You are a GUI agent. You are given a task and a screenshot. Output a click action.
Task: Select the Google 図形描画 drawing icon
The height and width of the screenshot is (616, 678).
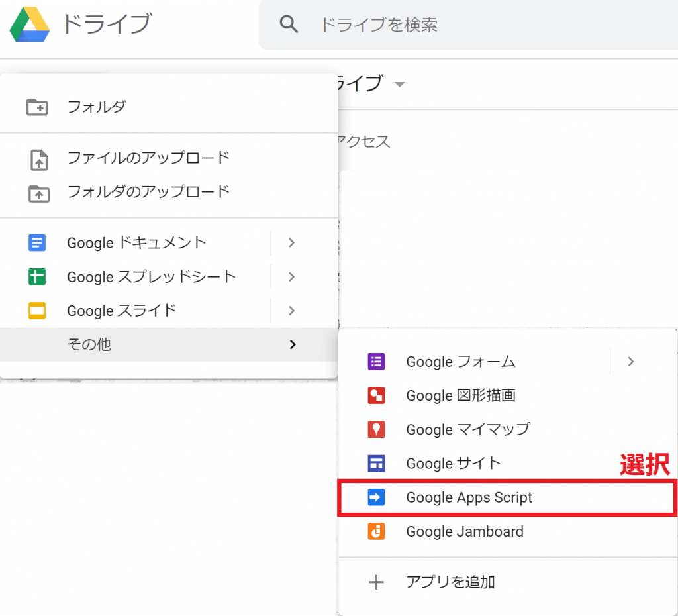(x=376, y=395)
